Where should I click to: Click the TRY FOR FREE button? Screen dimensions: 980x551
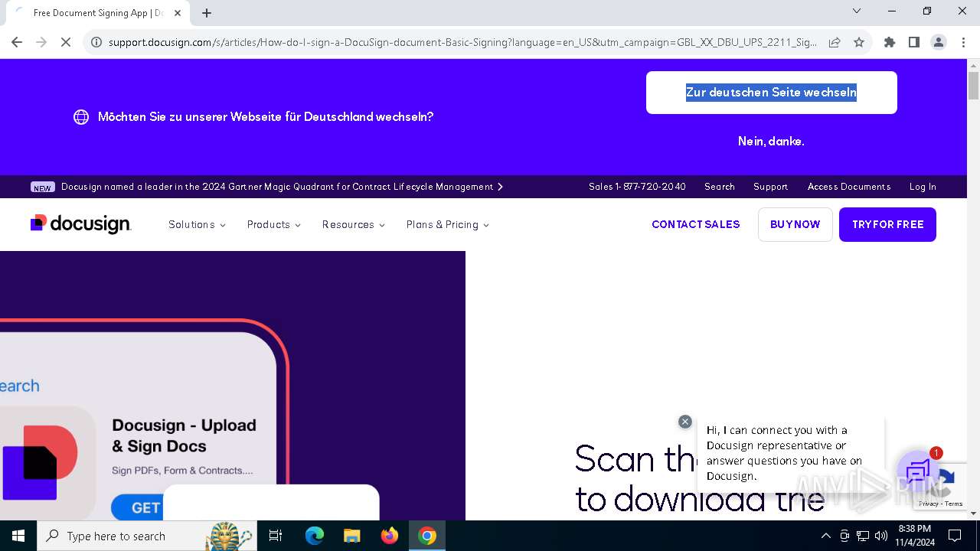pyautogui.click(x=887, y=224)
